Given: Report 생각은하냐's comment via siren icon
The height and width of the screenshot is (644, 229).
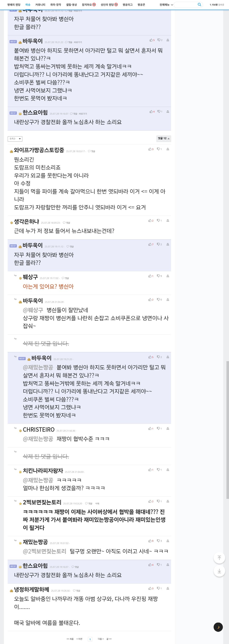Looking at the screenshot, I should point(168,220).
